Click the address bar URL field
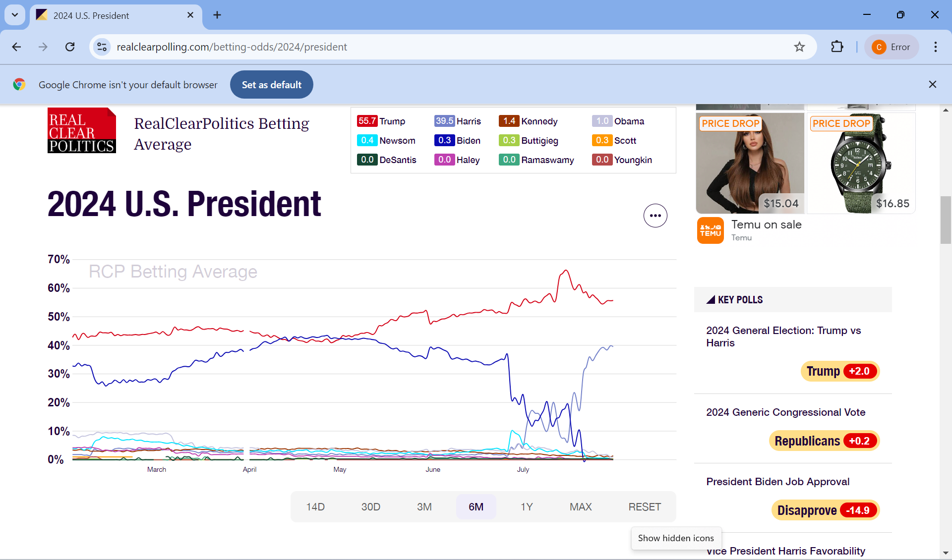Image resolution: width=952 pixels, height=560 pixels. point(446,47)
